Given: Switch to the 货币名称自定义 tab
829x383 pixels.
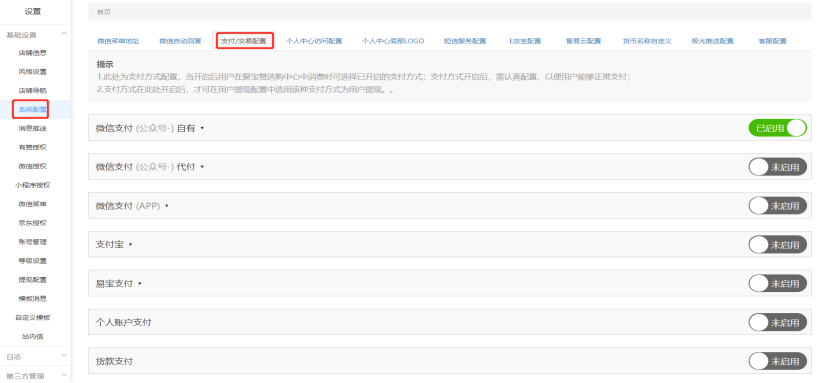Looking at the screenshot, I should pyautogui.click(x=647, y=41).
